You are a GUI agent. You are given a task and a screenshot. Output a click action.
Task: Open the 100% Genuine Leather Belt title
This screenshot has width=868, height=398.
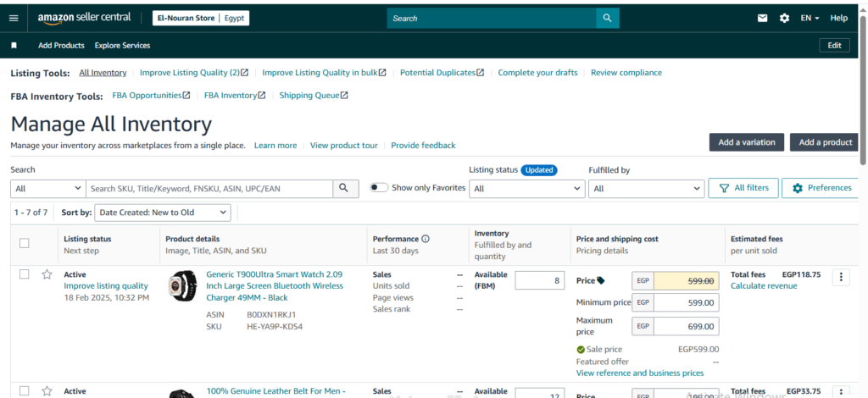pos(275,391)
